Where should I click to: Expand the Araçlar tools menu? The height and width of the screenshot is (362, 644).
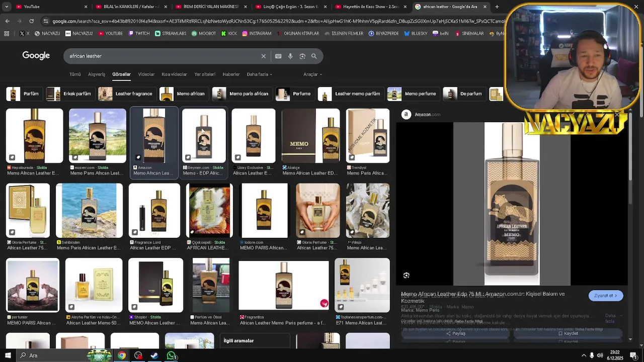312,74
